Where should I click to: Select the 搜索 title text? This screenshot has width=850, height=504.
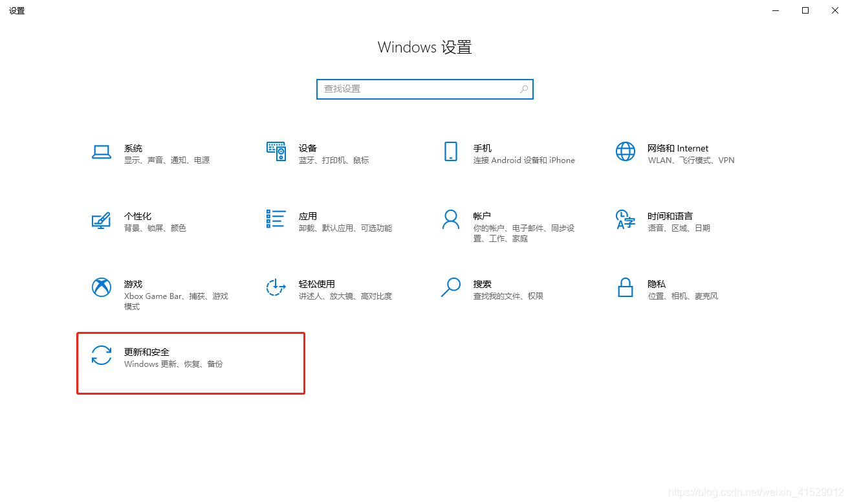click(x=483, y=284)
